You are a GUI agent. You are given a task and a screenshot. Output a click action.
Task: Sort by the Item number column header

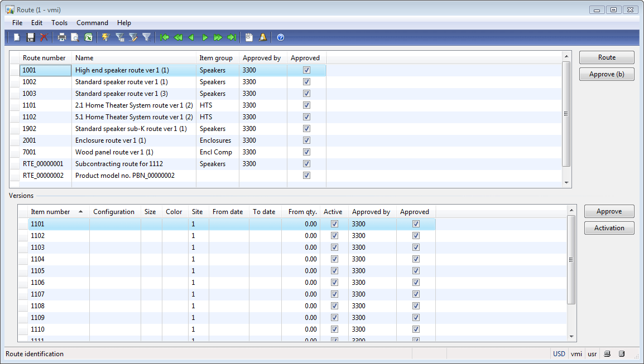pos(51,212)
